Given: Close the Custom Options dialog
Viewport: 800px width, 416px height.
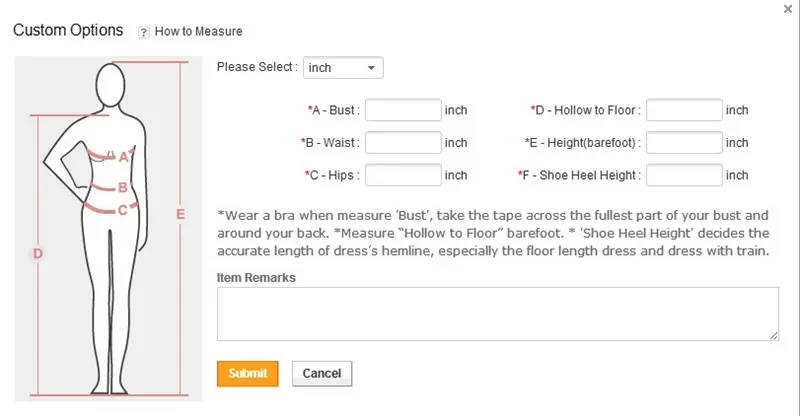Looking at the screenshot, I should (x=786, y=8).
